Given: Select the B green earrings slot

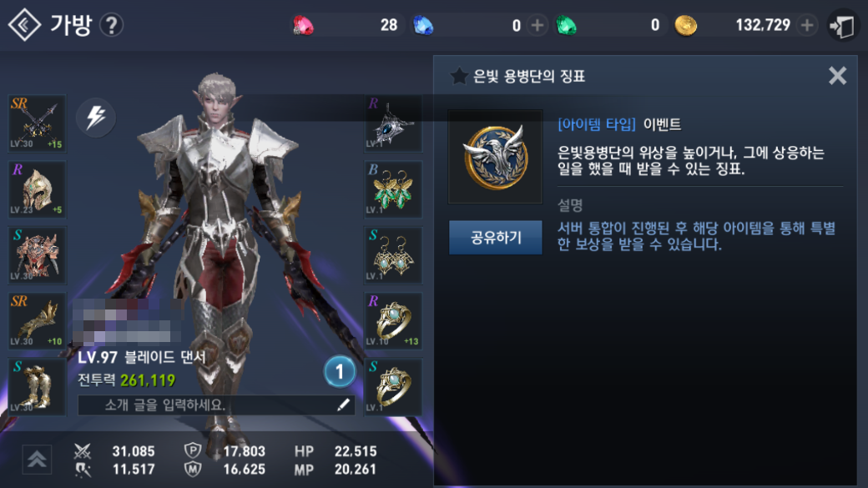Looking at the screenshot, I should click(x=393, y=189).
